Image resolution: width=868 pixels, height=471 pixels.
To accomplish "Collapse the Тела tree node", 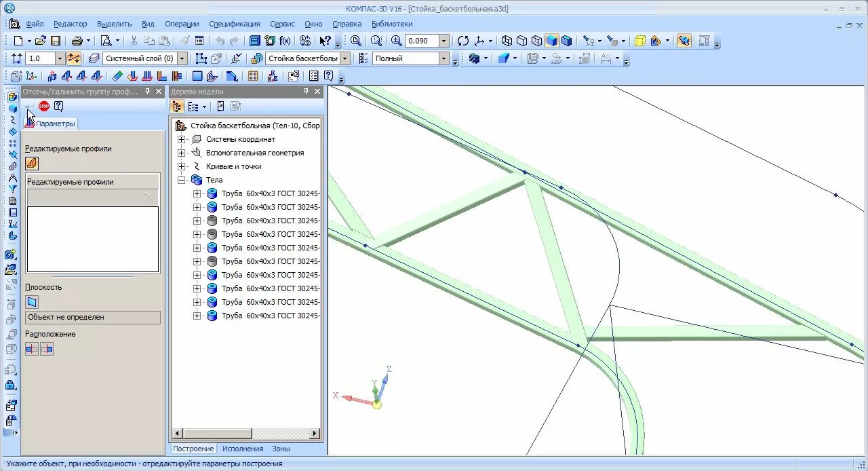I will [x=181, y=180].
